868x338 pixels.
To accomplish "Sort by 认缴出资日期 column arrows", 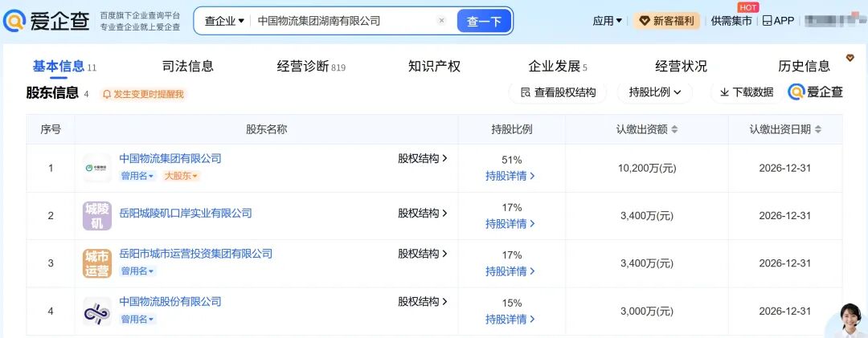I will pos(816,129).
